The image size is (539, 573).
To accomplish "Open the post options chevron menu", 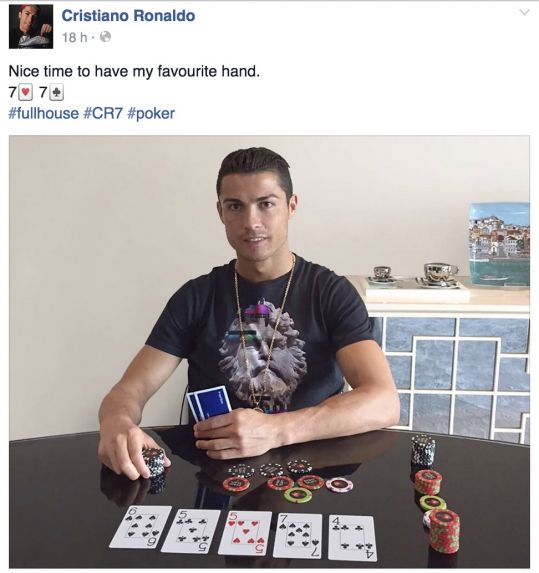I will [x=524, y=12].
